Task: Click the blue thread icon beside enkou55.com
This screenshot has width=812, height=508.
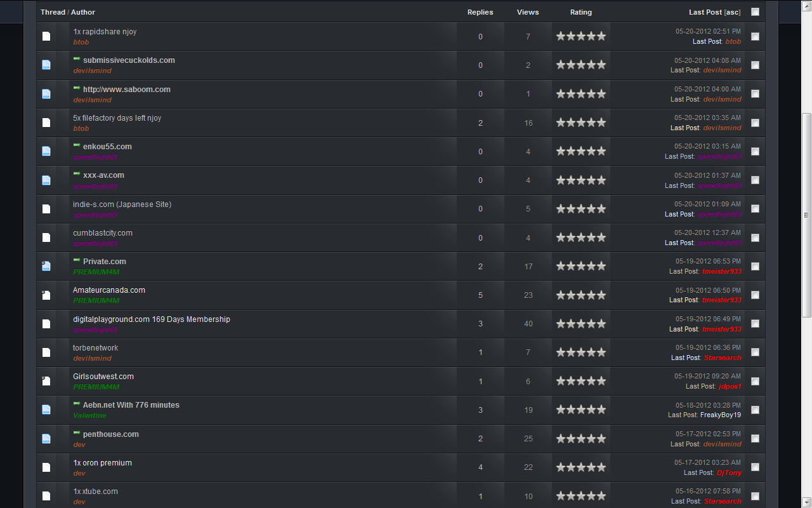Action: pyautogui.click(x=46, y=151)
